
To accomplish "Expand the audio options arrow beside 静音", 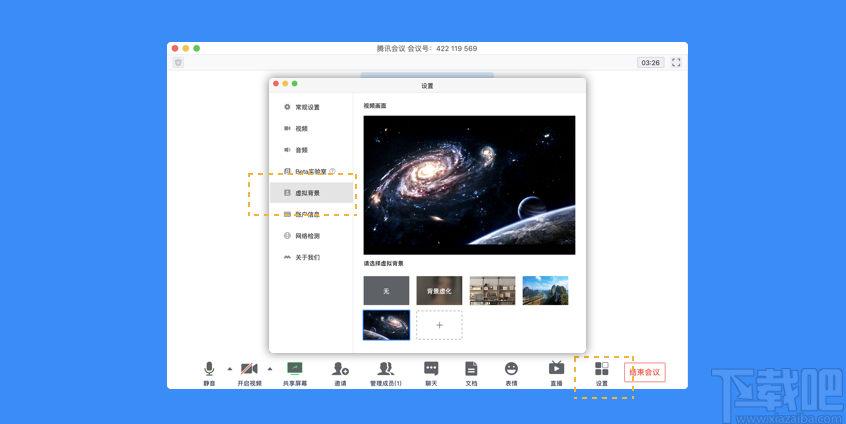I will point(230,369).
